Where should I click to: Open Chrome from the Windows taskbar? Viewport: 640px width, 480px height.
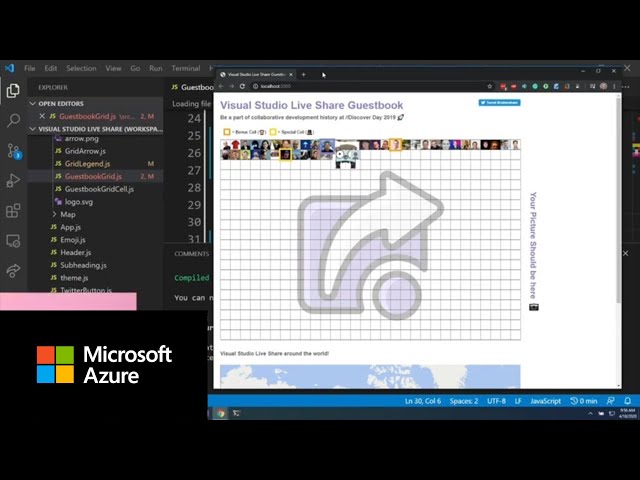pyautogui.click(x=221, y=413)
